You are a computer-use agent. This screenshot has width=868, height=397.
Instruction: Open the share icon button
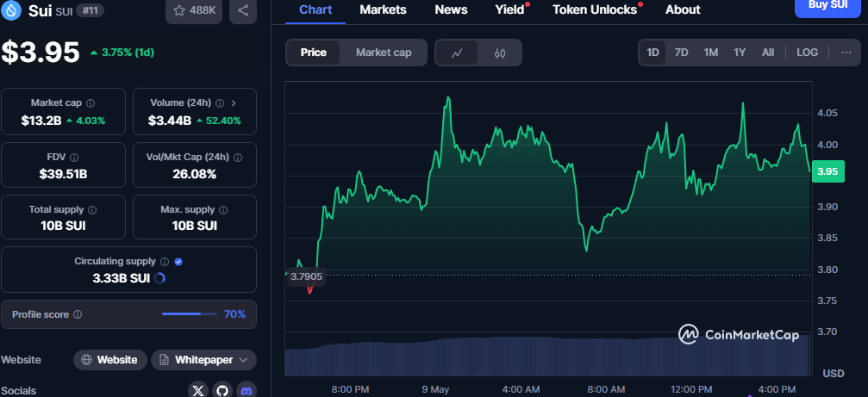click(242, 10)
